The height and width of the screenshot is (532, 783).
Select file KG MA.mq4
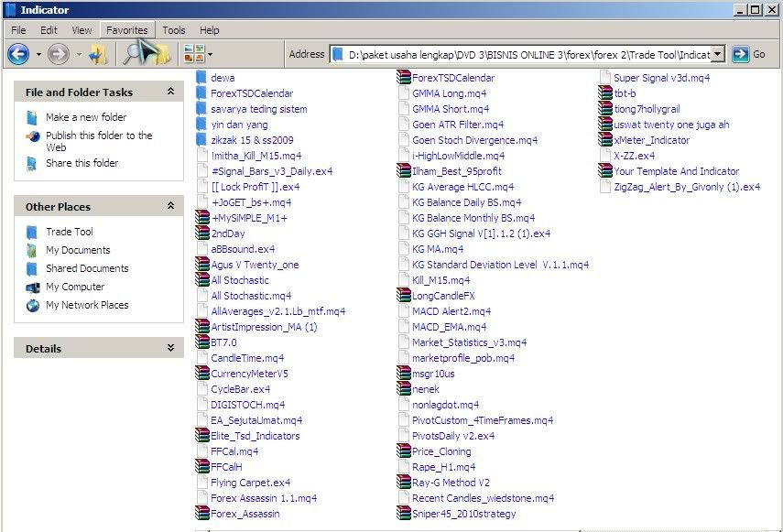(x=438, y=249)
